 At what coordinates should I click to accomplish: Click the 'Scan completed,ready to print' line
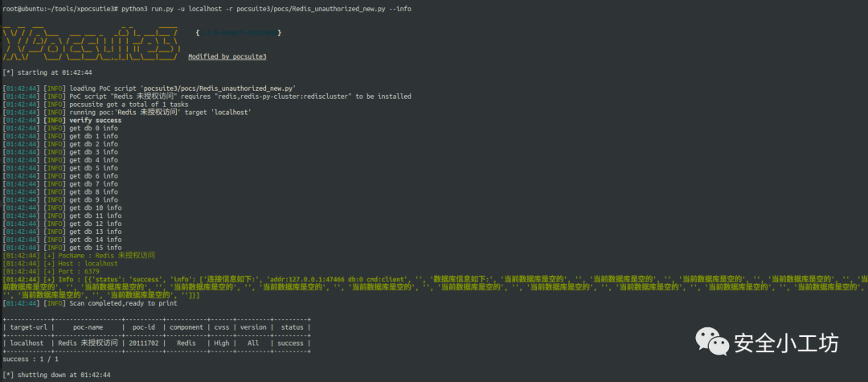coord(90,303)
